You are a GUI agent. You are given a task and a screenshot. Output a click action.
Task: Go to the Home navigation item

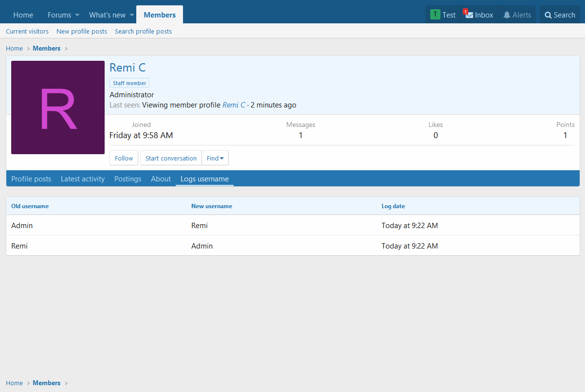(23, 15)
